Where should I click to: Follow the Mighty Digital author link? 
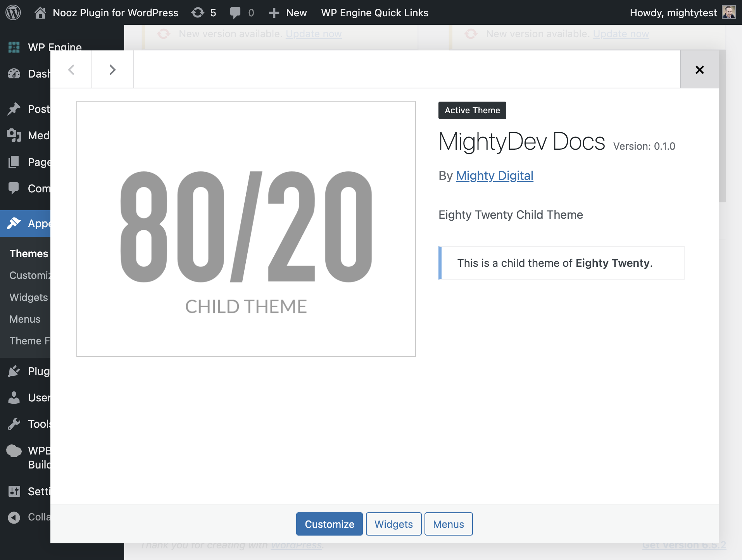pos(495,176)
